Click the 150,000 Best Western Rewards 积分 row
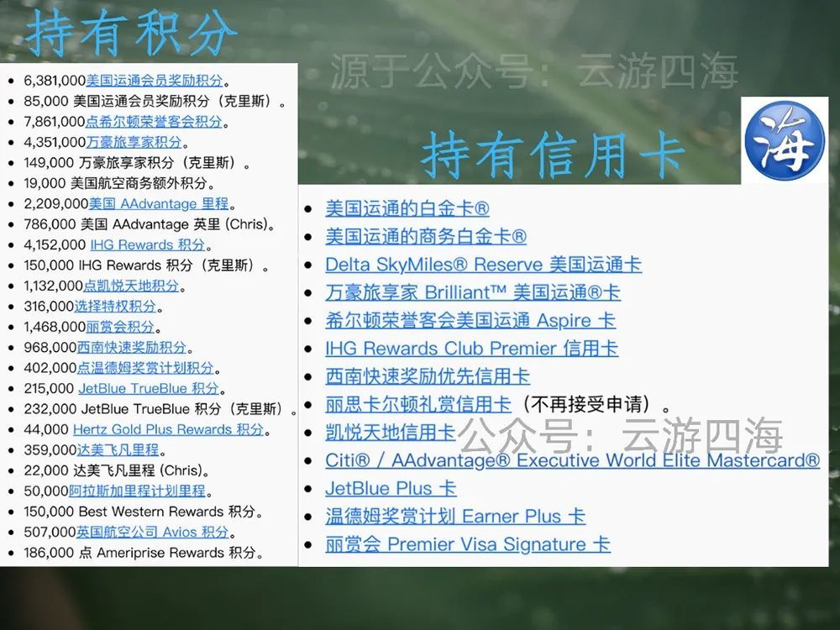 pos(143,512)
